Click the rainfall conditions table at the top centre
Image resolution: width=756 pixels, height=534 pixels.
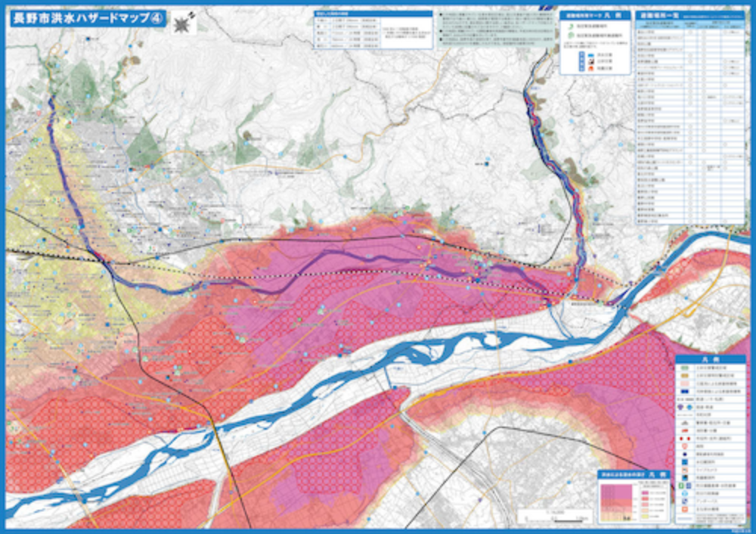pos(373,29)
